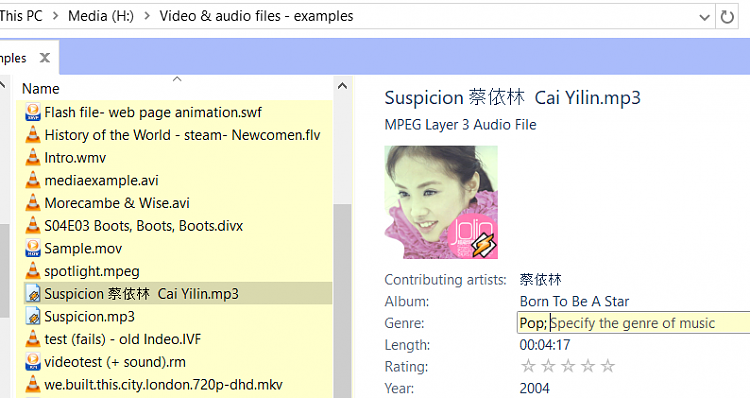Click the videotest (+ sound).rm file icon
Screen dimensions: 750x398
33,362
